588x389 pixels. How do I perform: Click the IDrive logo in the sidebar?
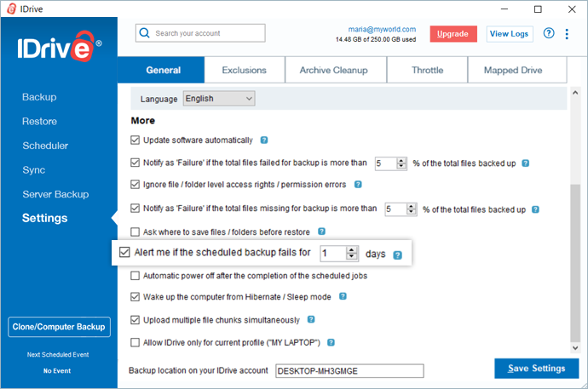coord(60,47)
